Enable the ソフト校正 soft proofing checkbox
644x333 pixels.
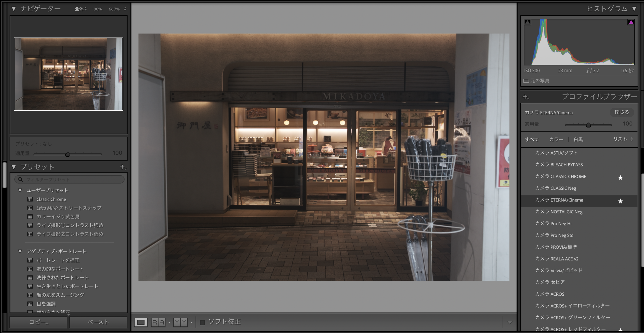[202, 322]
